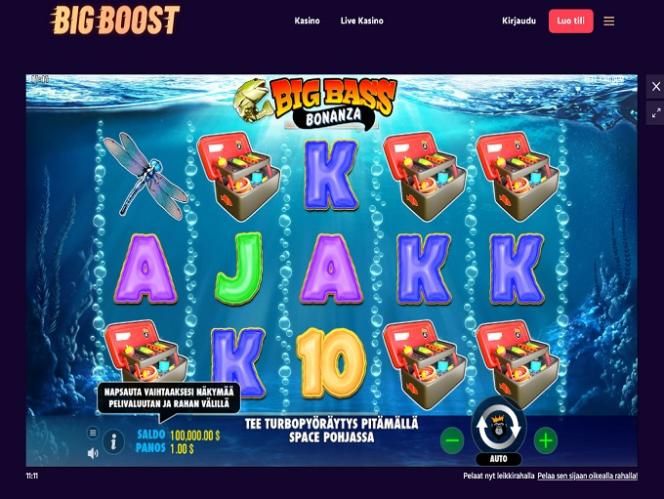Screen dimensions: 664x499
Task: Click the Kirjaudu login link
Action: (x=519, y=21)
